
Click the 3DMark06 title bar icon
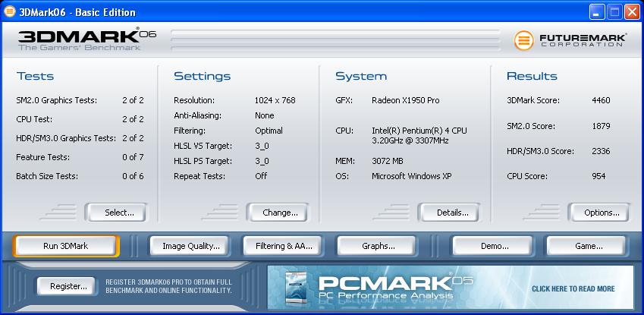pyautogui.click(x=9, y=11)
